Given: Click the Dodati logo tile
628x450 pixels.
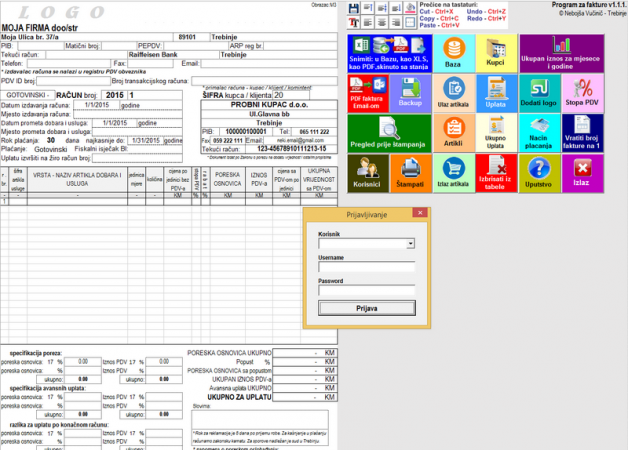Looking at the screenshot, I should [539, 93].
